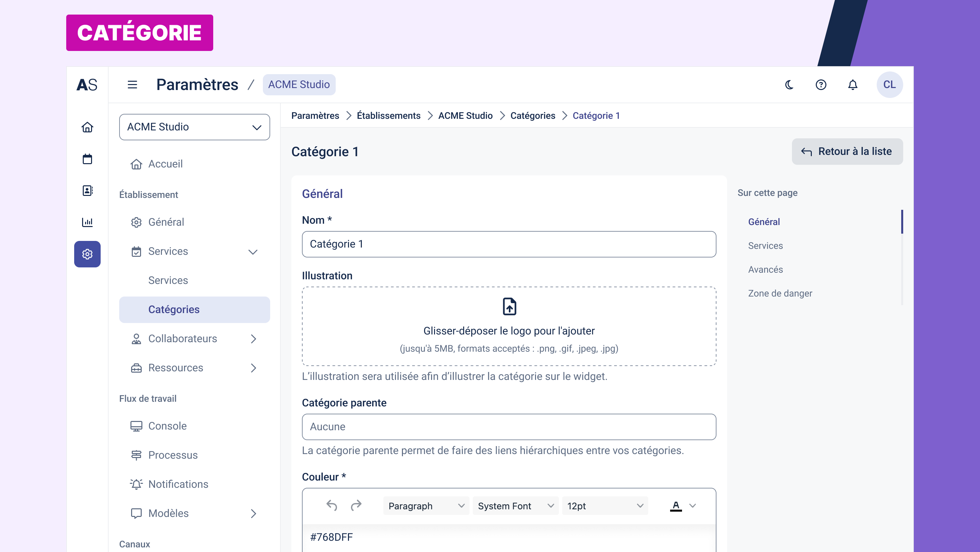980x552 pixels.
Task: Open the Processus menu item
Action: (x=194, y=455)
